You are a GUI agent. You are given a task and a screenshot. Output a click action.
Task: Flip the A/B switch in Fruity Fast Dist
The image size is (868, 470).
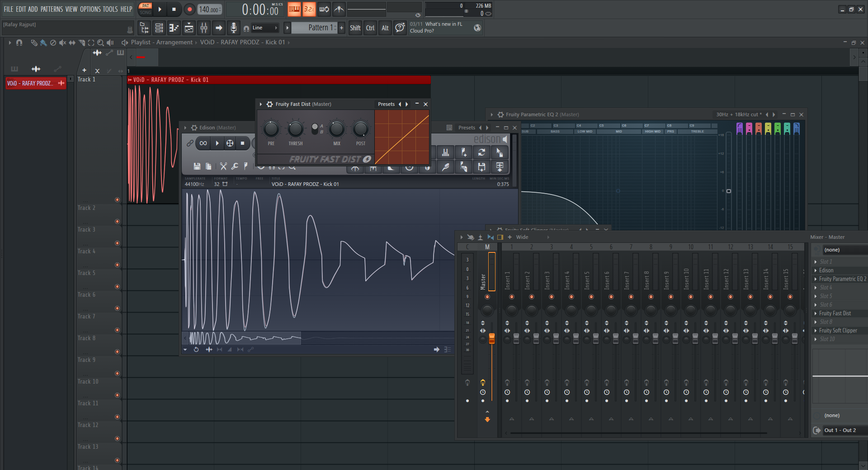click(x=315, y=128)
